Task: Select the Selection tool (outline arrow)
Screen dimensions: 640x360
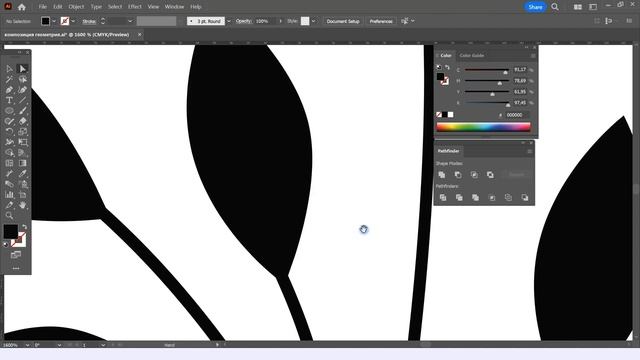Action: [9, 69]
